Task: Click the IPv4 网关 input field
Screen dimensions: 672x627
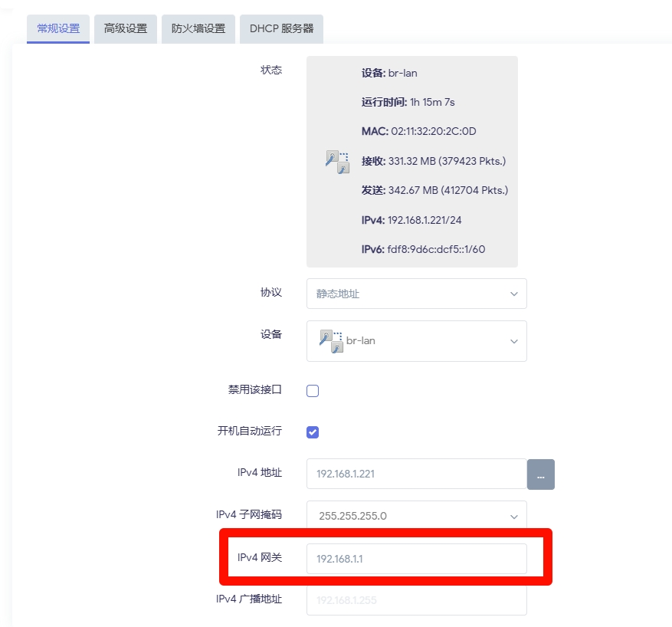Action: [416, 559]
